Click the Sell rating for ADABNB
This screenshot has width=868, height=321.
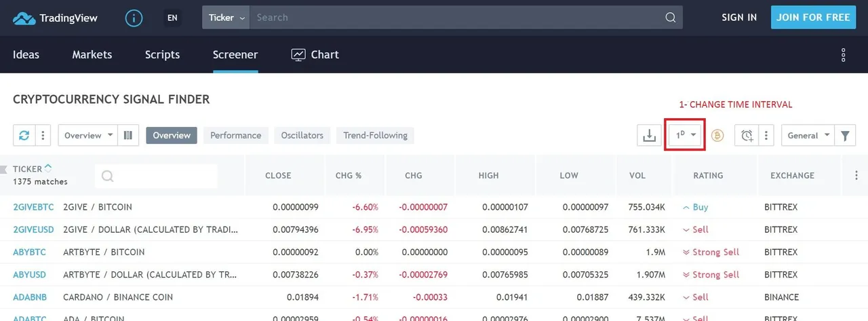696,297
